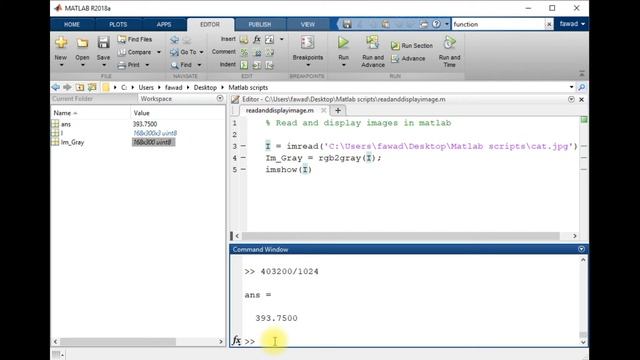The width and height of the screenshot is (640, 360).
Task: Click the navigate back arrow in ribbon
Action: (174, 40)
